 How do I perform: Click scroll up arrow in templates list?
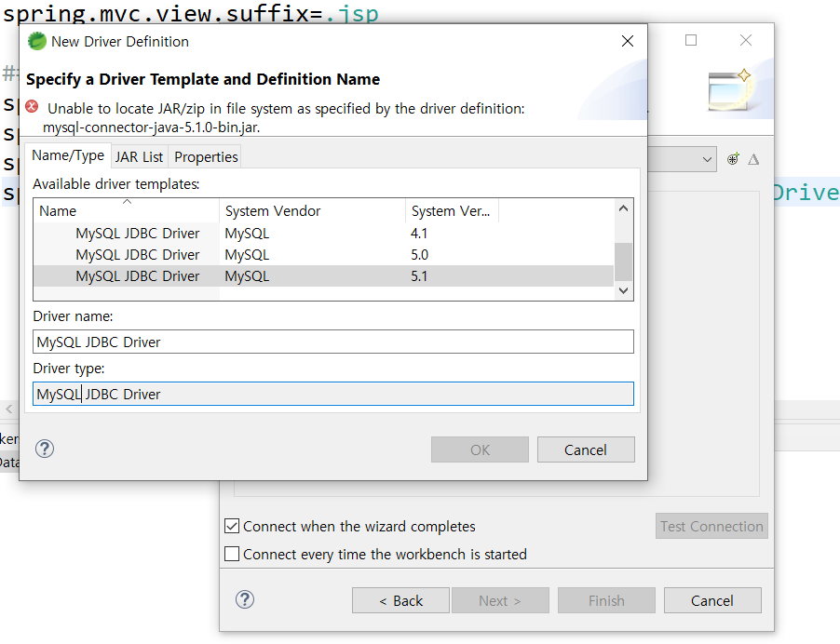tap(623, 208)
